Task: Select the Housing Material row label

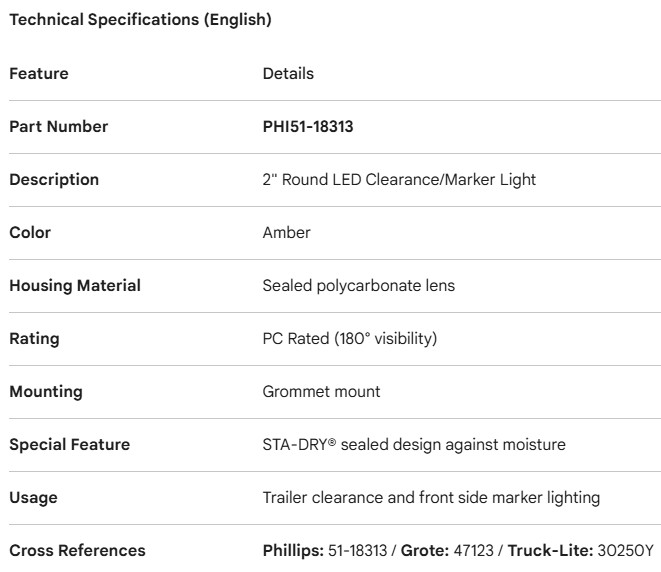Action: pyautogui.click(x=75, y=286)
